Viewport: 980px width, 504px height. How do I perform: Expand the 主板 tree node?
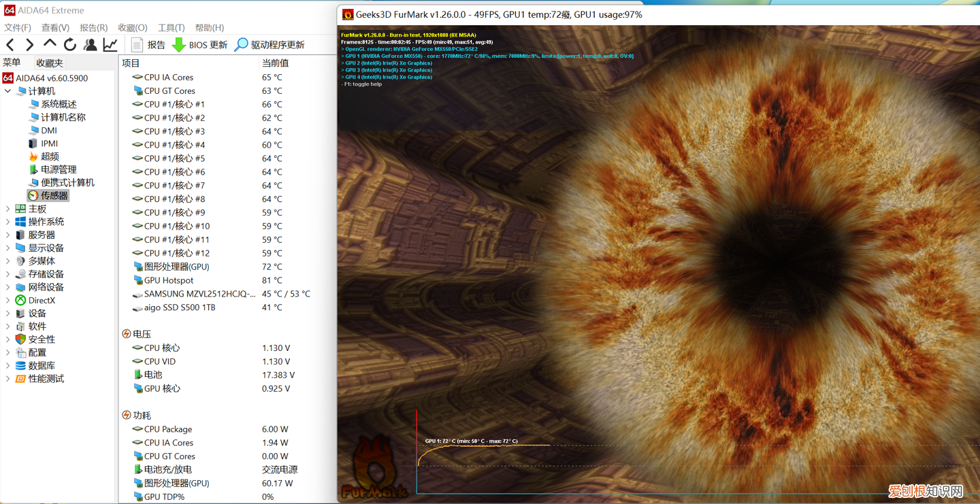(x=7, y=209)
